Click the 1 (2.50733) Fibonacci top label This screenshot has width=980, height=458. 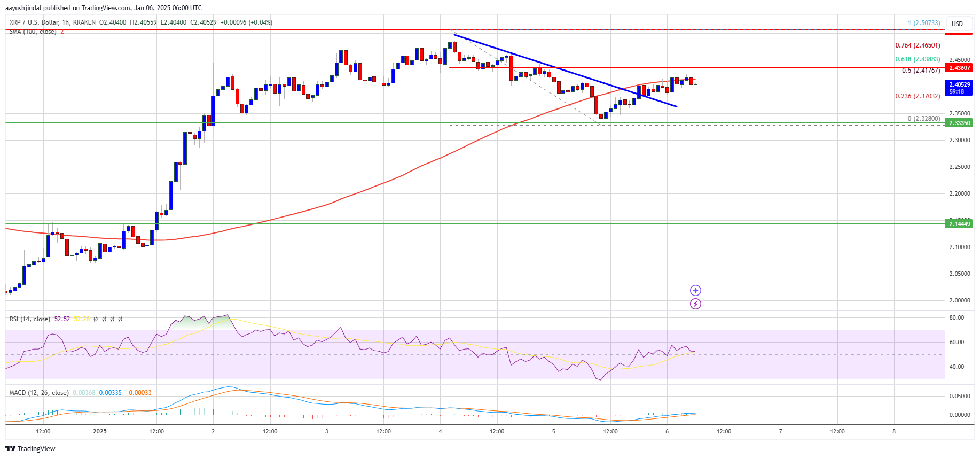(x=924, y=23)
